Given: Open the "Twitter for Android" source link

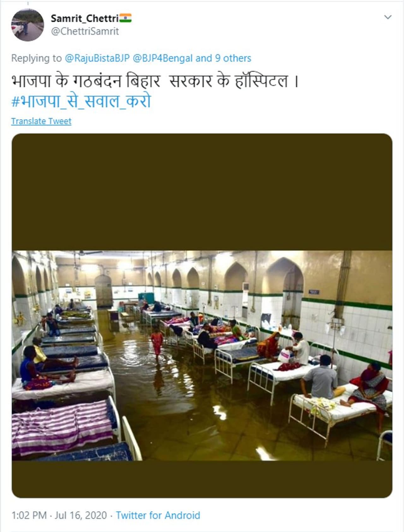Looking at the screenshot, I should click(158, 515).
